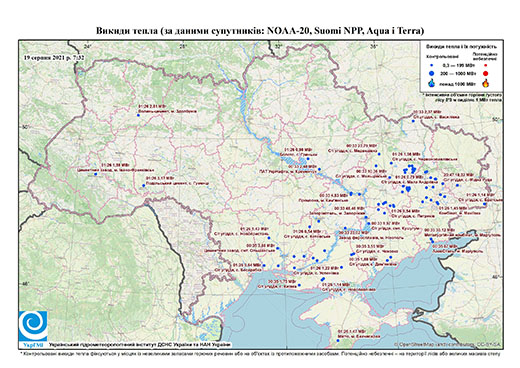Screen dimensions: 520x368
Task: Click the Mariupol metallurgical plant marker label
Action: click(x=463, y=232)
